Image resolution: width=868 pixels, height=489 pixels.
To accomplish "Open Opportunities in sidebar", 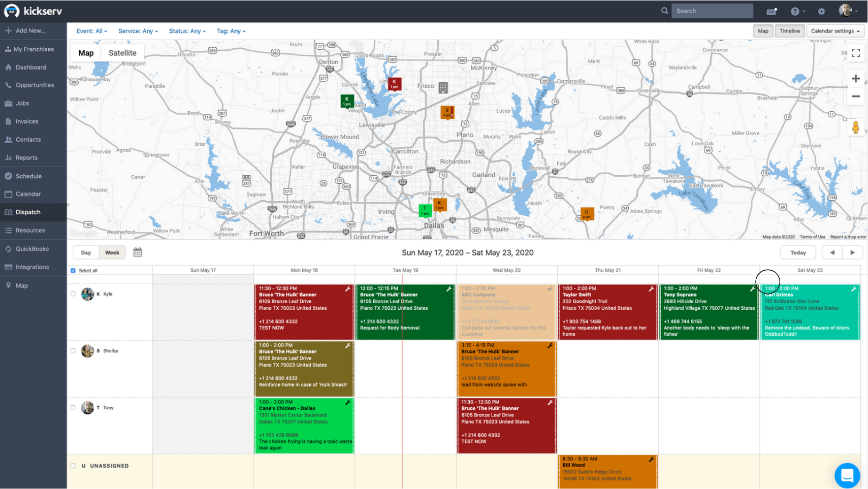I will (x=34, y=85).
